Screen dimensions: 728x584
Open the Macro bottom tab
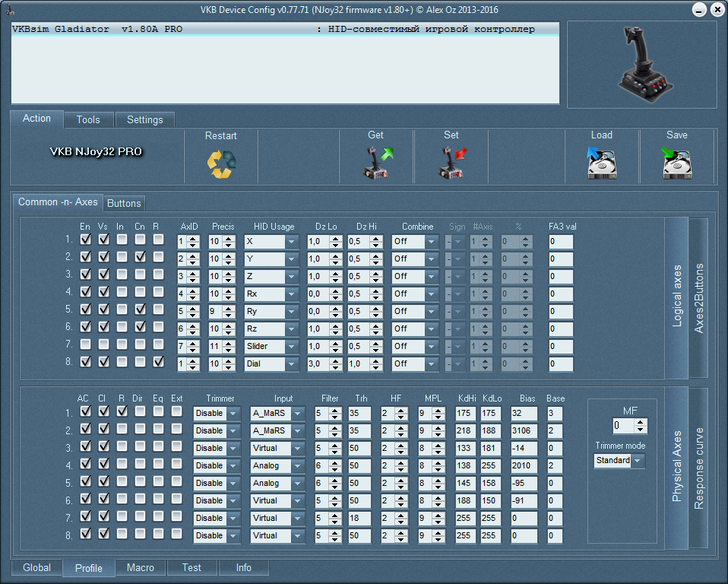(141, 568)
